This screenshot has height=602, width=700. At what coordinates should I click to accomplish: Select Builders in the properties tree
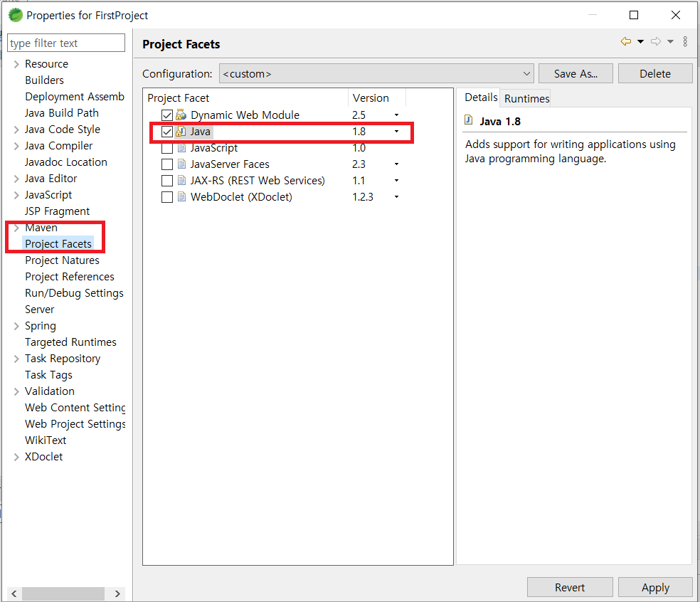point(44,80)
